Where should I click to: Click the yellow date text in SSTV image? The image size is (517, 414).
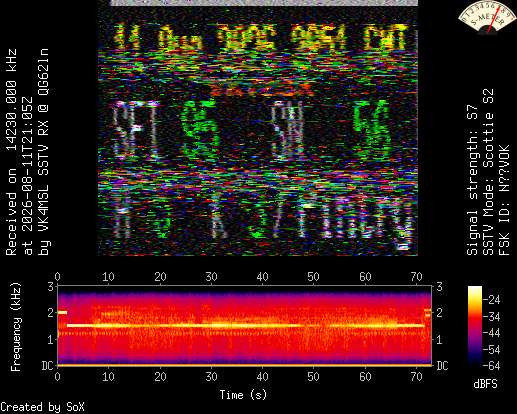[262, 37]
